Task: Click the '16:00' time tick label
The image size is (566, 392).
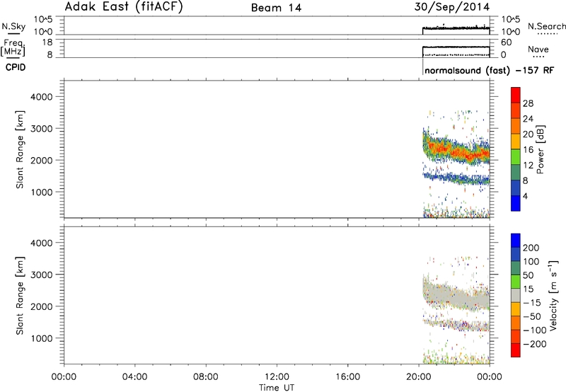Action: click(347, 377)
